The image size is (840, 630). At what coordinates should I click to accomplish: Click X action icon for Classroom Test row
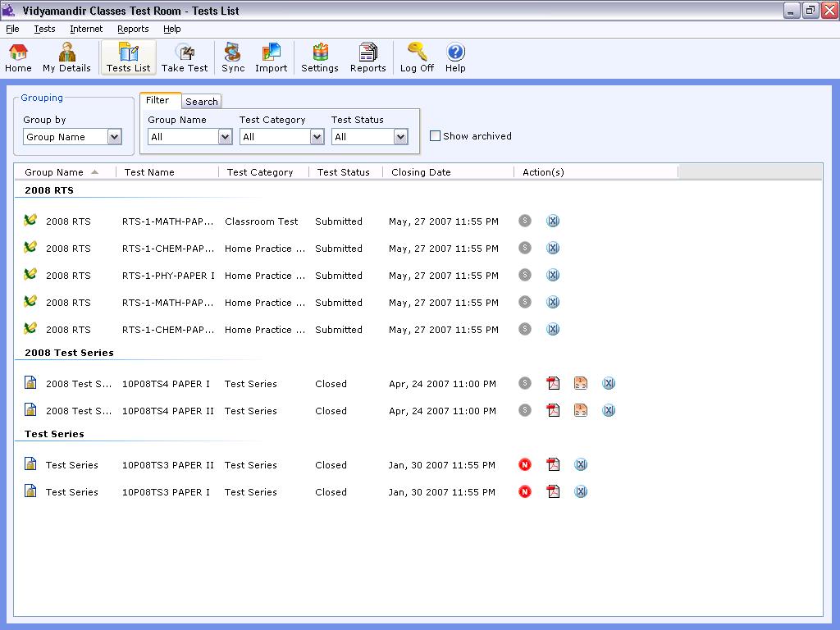(553, 221)
